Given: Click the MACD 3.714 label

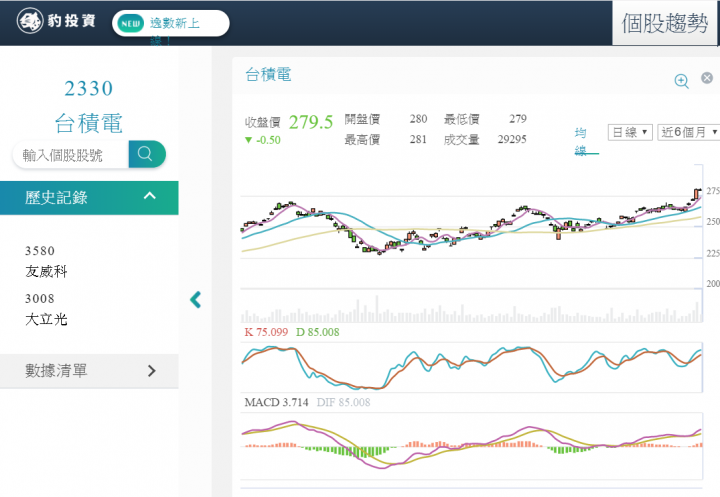Looking at the screenshot, I should 276,402.
